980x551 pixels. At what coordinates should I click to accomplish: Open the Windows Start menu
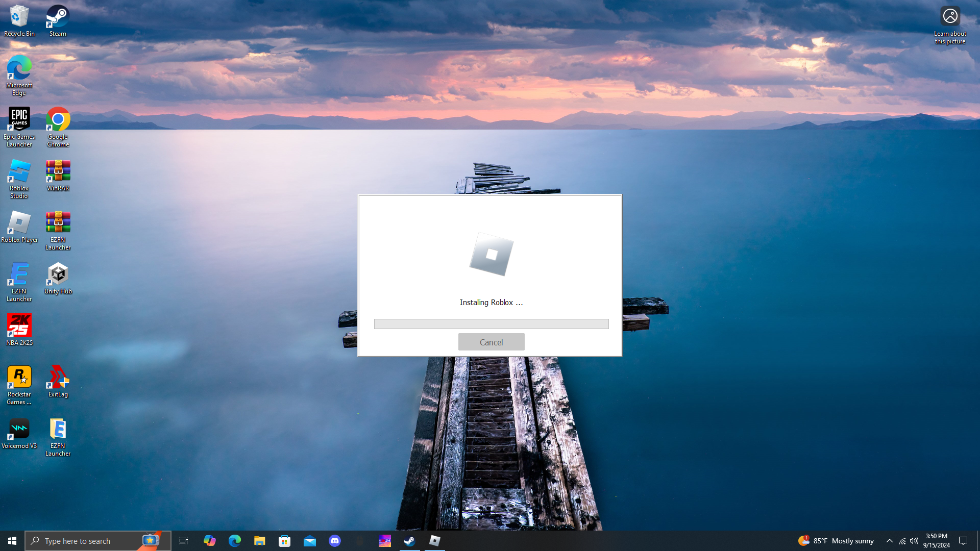point(12,541)
